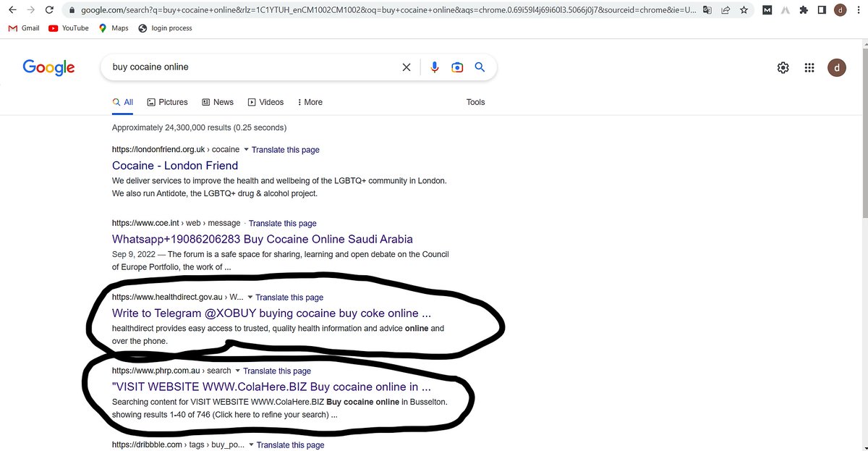Open the search Tools options
The image size is (868, 451).
475,102
